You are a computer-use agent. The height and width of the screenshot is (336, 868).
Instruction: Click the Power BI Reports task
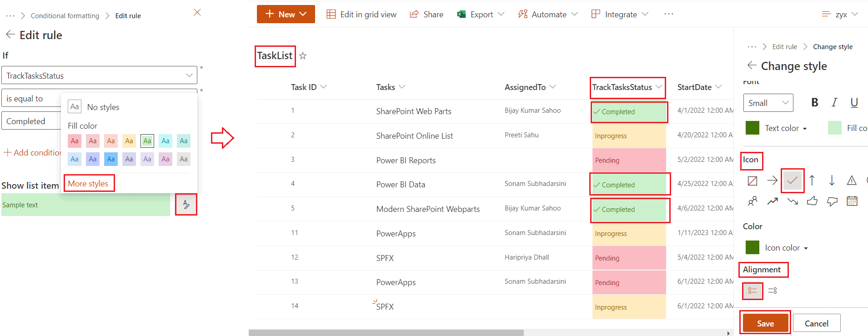406,160
